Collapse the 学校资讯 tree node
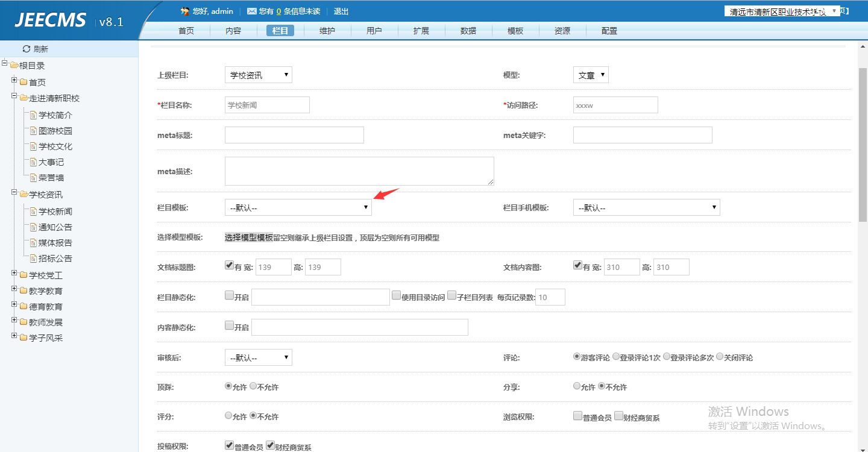Viewport: 868px width, 452px height. point(14,193)
